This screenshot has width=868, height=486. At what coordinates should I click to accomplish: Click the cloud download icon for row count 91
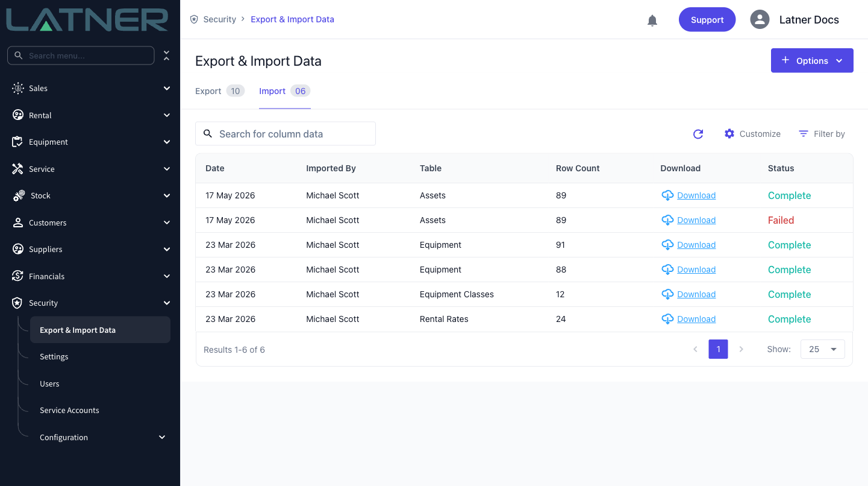coord(667,245)
